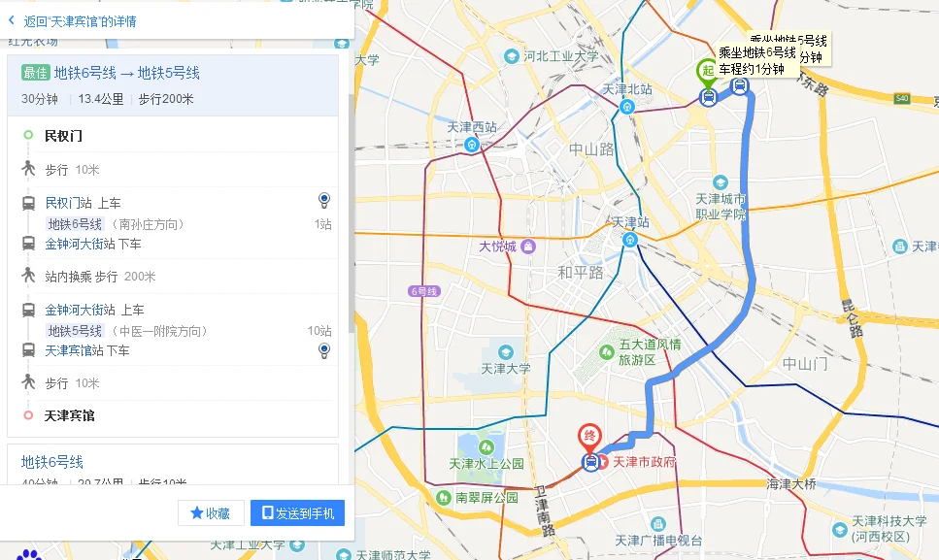The height and width of the screenshot is (560, 939).
Task: Click the exit-info lightbulb icon beside 地铁5号线
Action: click(323, 350)
